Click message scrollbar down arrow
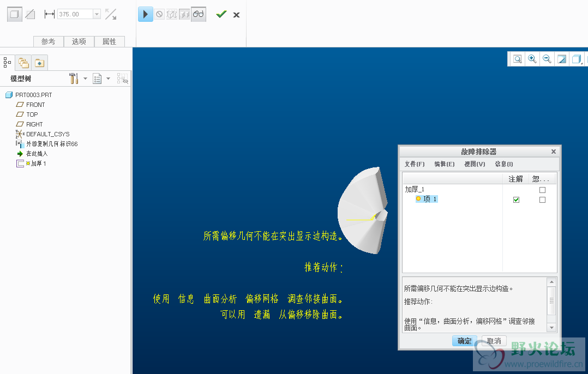 coord(551,328)
